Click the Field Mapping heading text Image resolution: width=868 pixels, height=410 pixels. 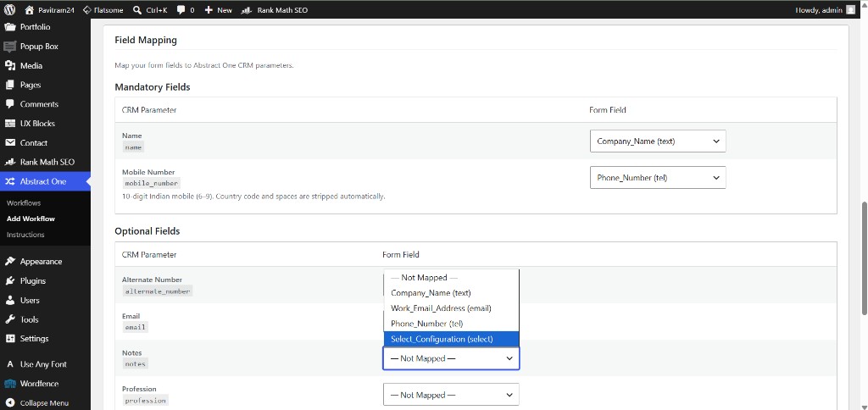tap(146, 40)
